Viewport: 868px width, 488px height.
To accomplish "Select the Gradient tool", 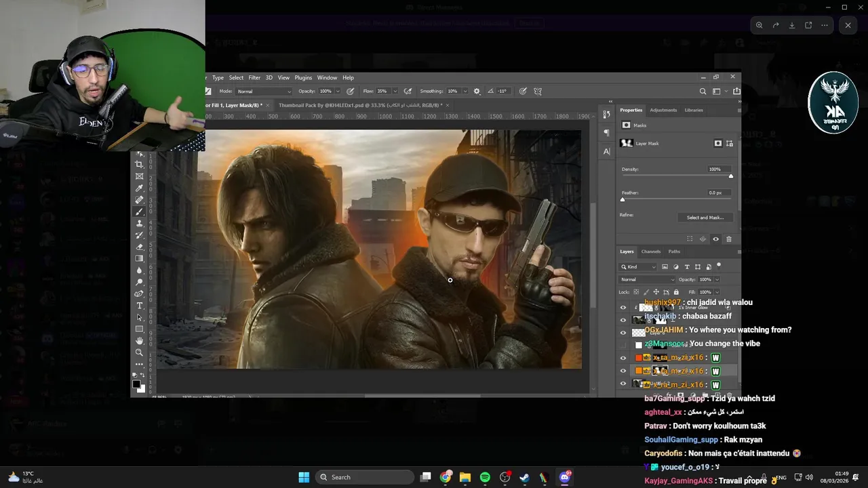I will (140, 258).
